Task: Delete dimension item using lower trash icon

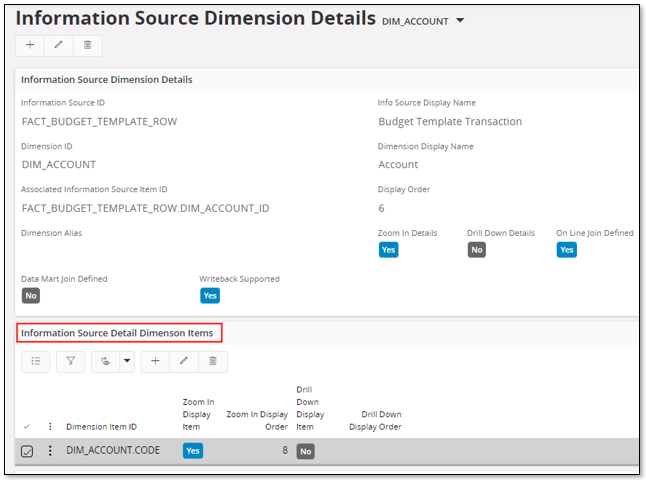Action: pyautogui.click(x=213, y=361)
